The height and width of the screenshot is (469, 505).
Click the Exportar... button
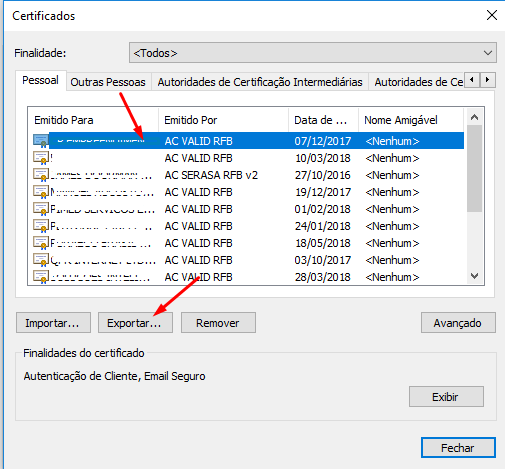(135, 323)
